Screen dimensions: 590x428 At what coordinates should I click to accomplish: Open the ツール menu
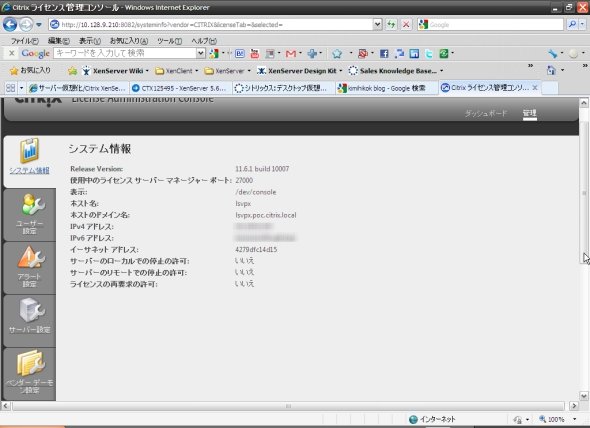click(x=169, y=41)
